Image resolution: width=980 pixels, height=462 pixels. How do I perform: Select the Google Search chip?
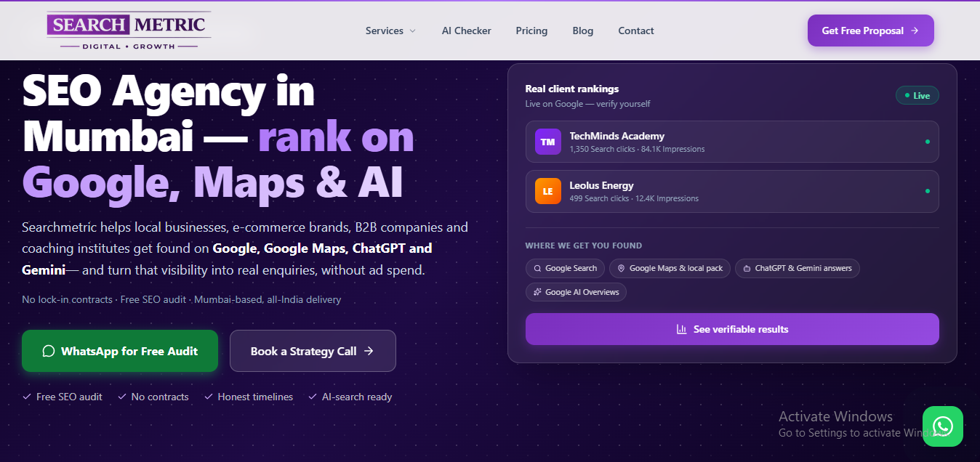(x=565, y=268)
